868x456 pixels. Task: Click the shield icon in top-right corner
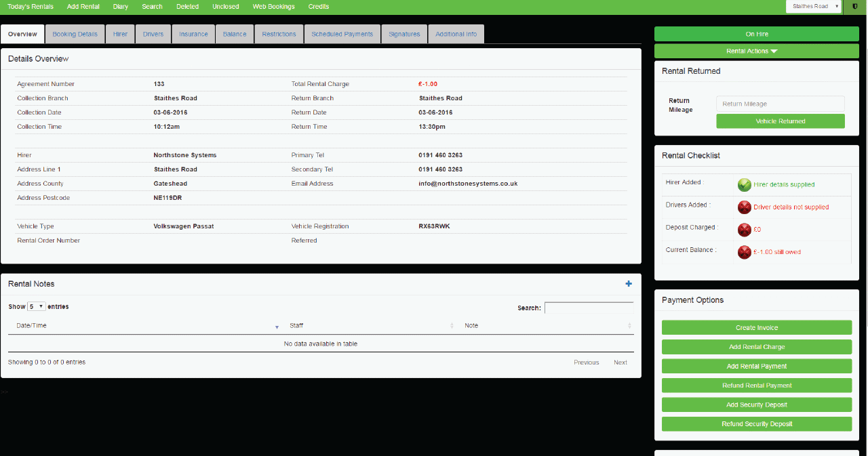coord(854,6)
